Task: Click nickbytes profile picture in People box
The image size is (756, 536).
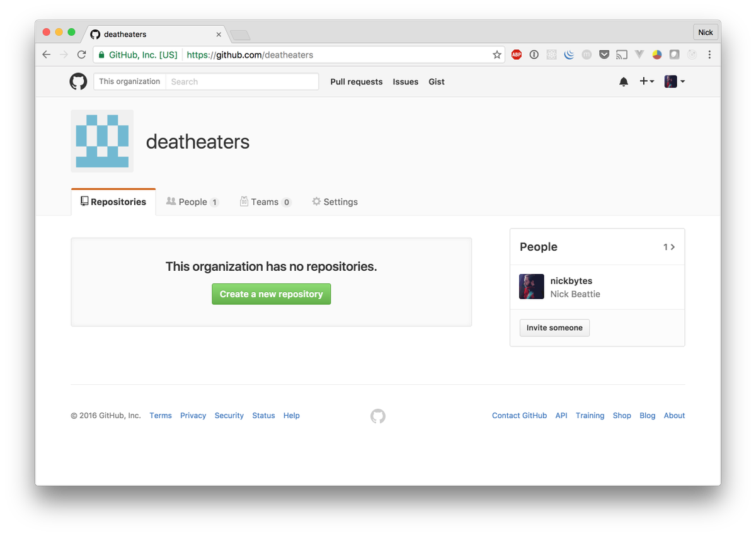Action: [531, 287]
